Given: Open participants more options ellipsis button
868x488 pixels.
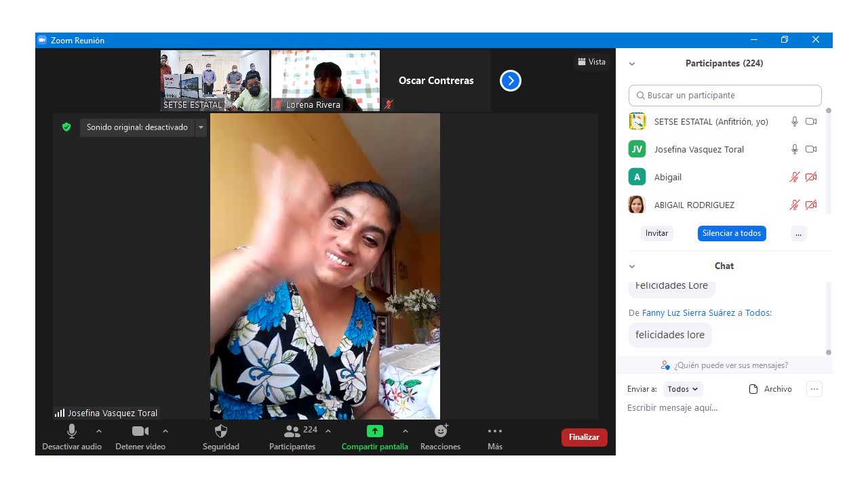Looking at the screenshot, I should [799, 233].
